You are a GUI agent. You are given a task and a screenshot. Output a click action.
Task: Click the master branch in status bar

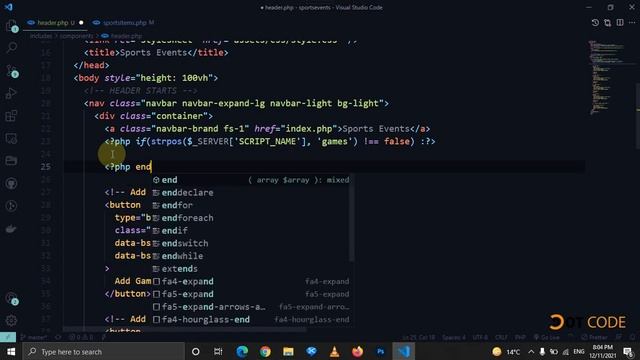pyautogui.click(x=35, y=337)
